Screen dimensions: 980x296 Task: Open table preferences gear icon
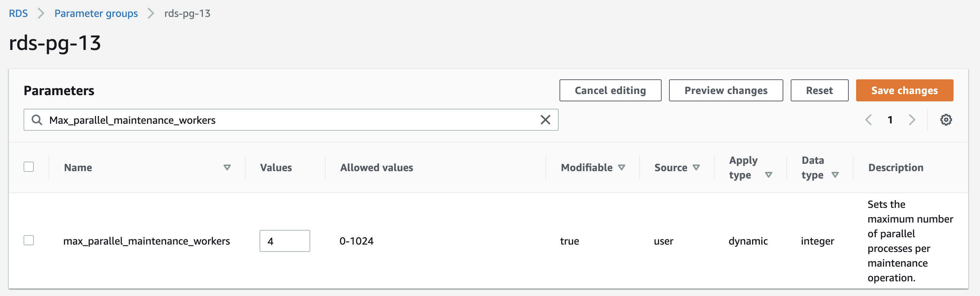pos(946,120)
